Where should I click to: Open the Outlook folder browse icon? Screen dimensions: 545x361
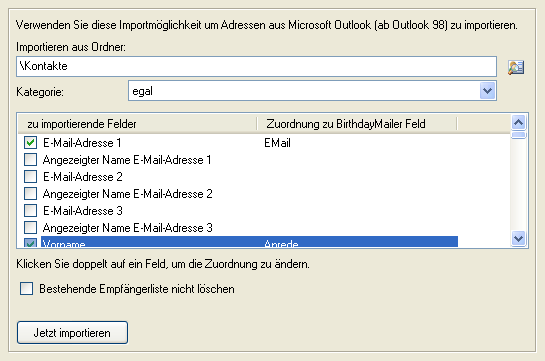(516, 67)
